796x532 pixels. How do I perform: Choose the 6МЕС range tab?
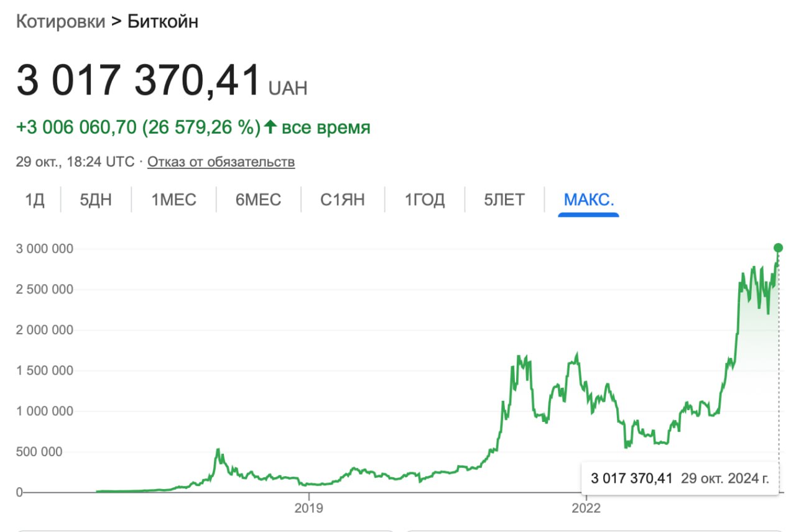259,200
